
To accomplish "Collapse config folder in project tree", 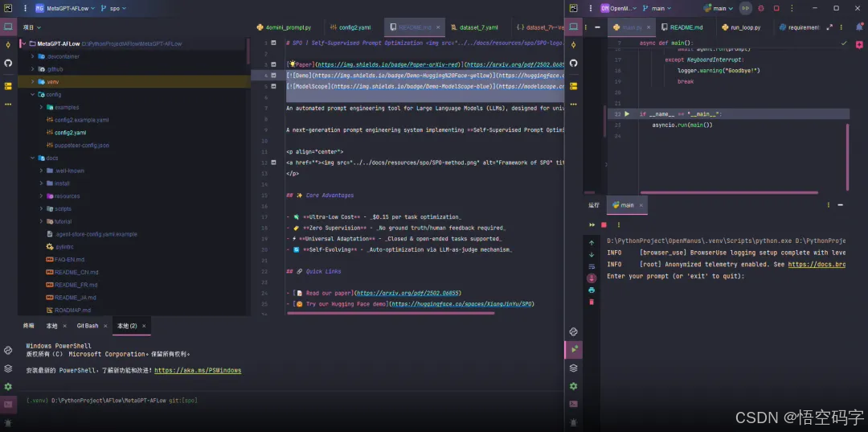I will [33, 95].
